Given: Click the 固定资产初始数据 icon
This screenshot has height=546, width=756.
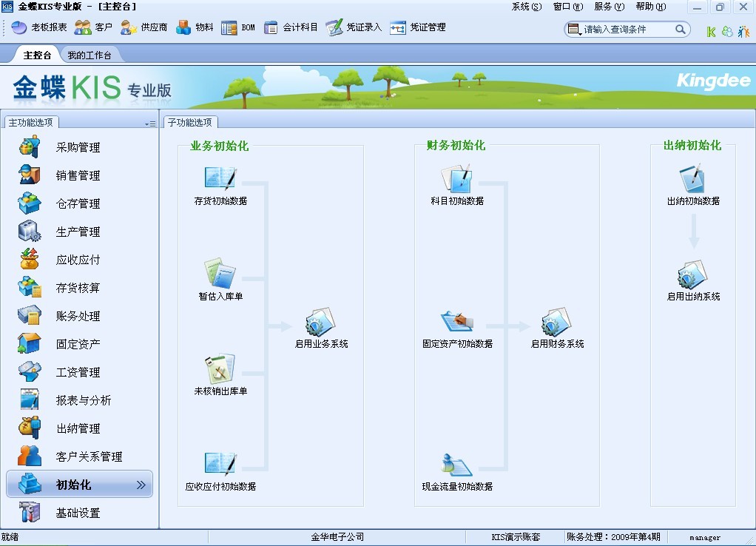Looking at the screenshot, I should pos(456,322).
